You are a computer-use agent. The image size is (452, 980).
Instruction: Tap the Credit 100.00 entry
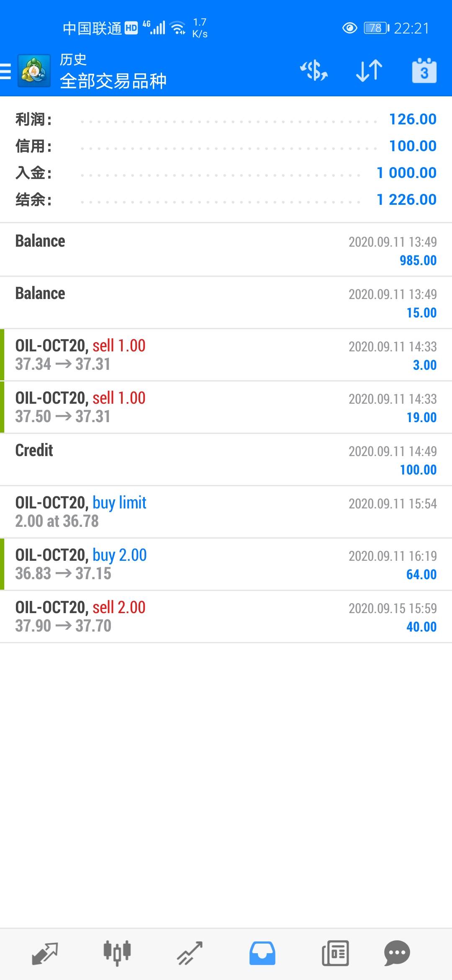tap(226, 459)
